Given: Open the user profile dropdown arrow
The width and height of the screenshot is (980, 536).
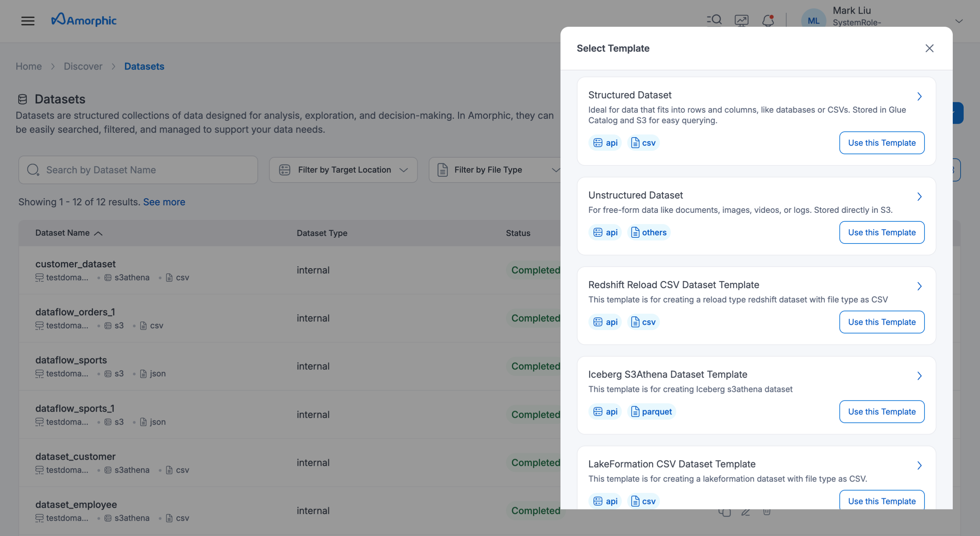Looking at the screenshot, I should click(959, 21).
